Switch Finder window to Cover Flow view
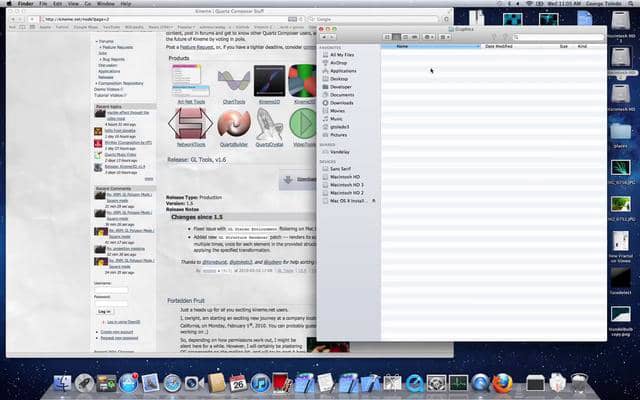Viewport: 640px width, 400px height. click(415, 37)
